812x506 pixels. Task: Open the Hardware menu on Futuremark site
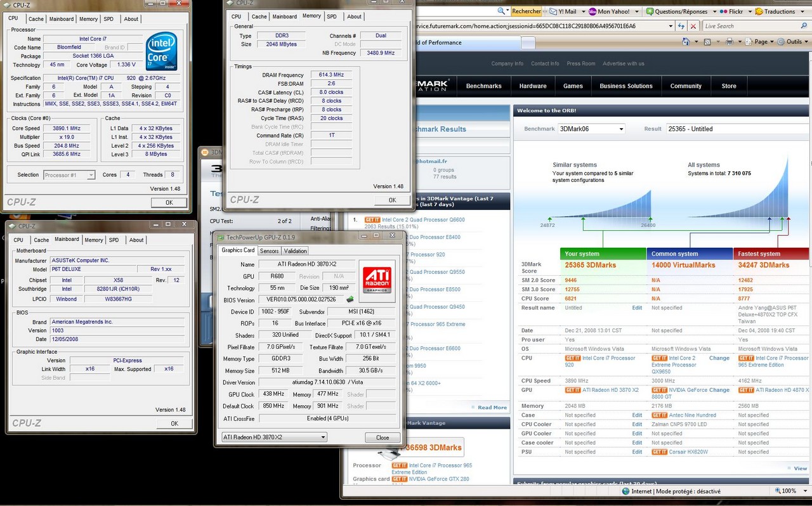[533, 86]
